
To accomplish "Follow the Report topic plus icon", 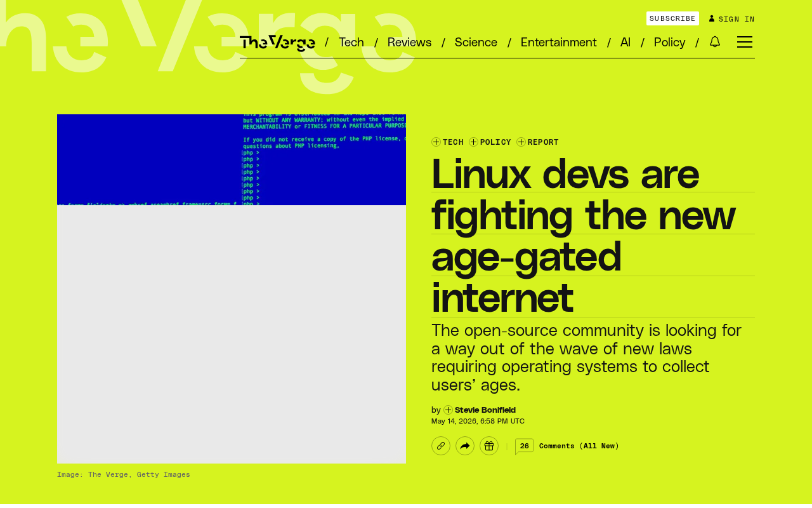I will point(521,142).
